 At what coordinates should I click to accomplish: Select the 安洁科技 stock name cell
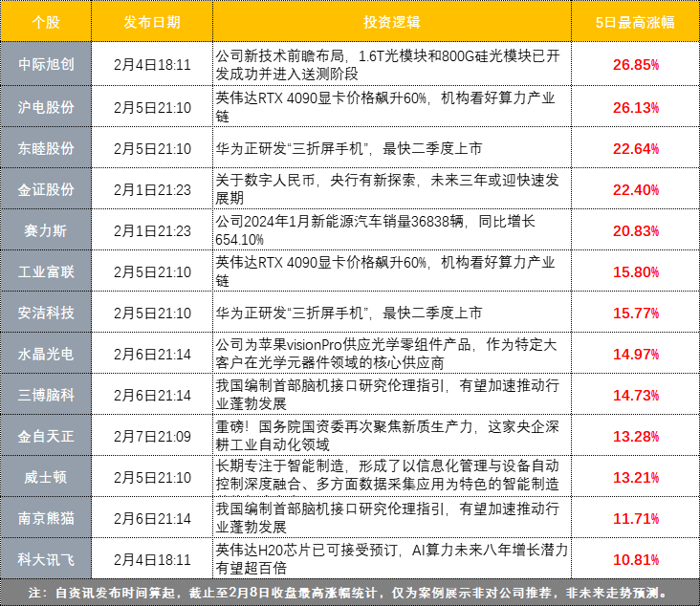tap(46, 313)
